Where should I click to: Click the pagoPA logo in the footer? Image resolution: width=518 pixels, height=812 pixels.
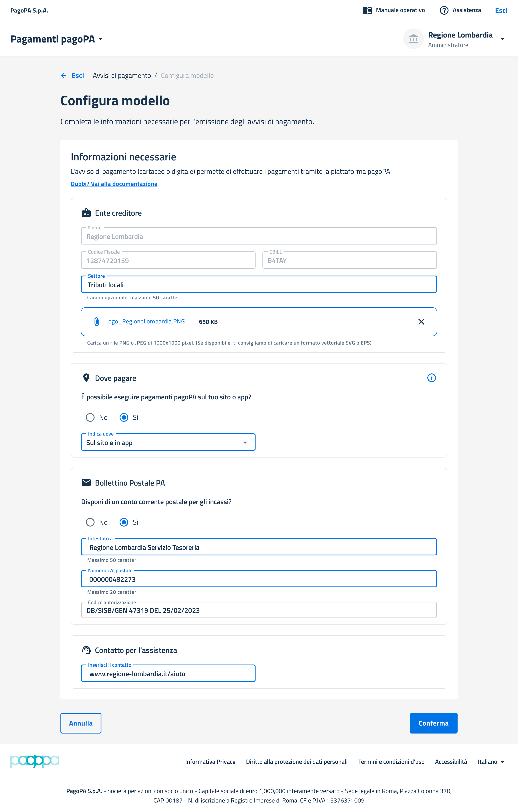tap(35, 761)
